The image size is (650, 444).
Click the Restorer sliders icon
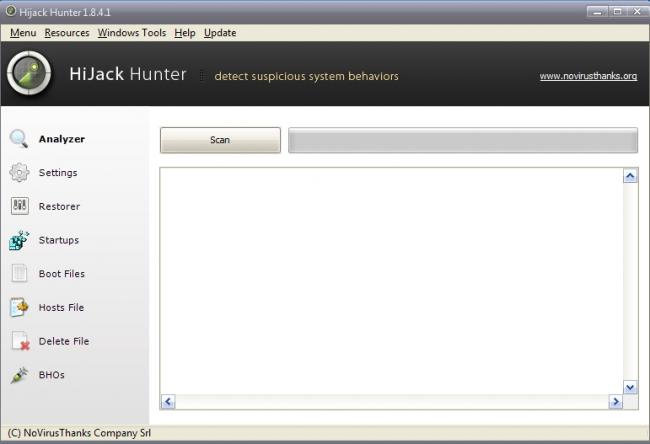[19, 206]
